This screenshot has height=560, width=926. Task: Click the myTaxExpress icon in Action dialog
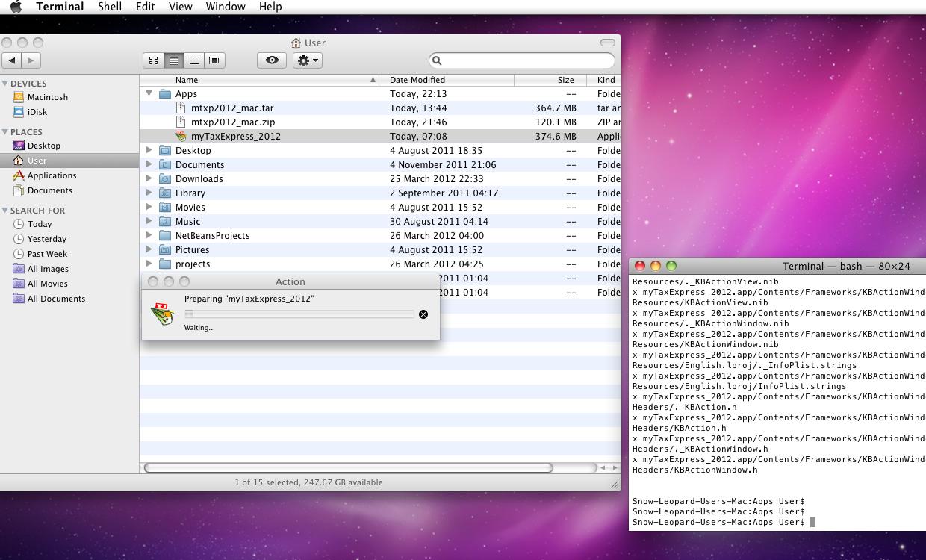(162, 314)
